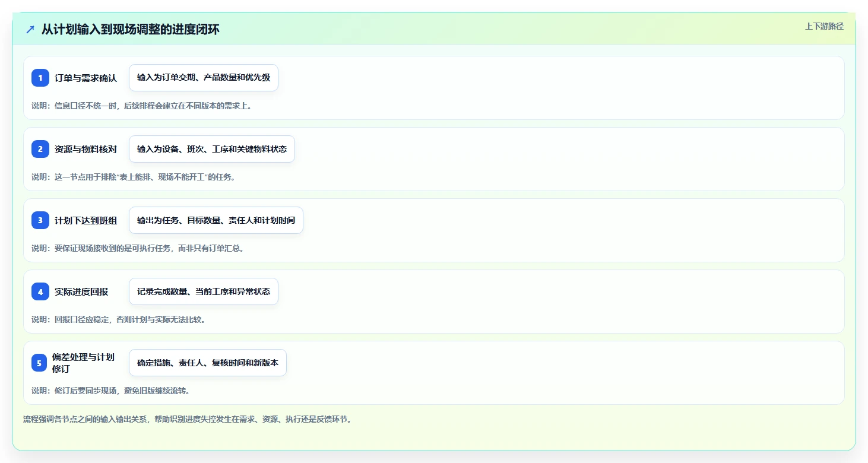Screen dimensions: 868x463
Task: Click the note starting 说明：要保证现场接收到的
Action: 138,248
